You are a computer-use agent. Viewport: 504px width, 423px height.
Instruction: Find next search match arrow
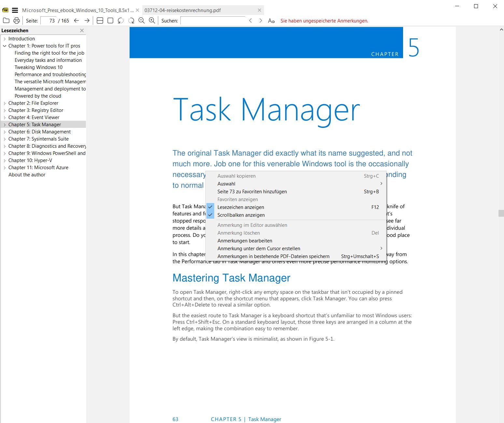coord(260,20)
